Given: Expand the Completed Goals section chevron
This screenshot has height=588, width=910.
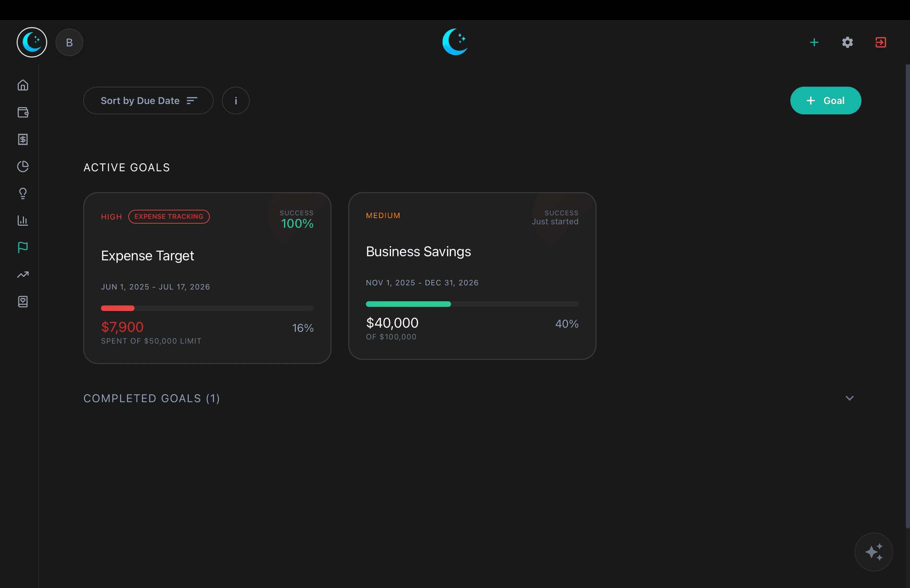Looking at the screenshot, I should coord(849,398).
